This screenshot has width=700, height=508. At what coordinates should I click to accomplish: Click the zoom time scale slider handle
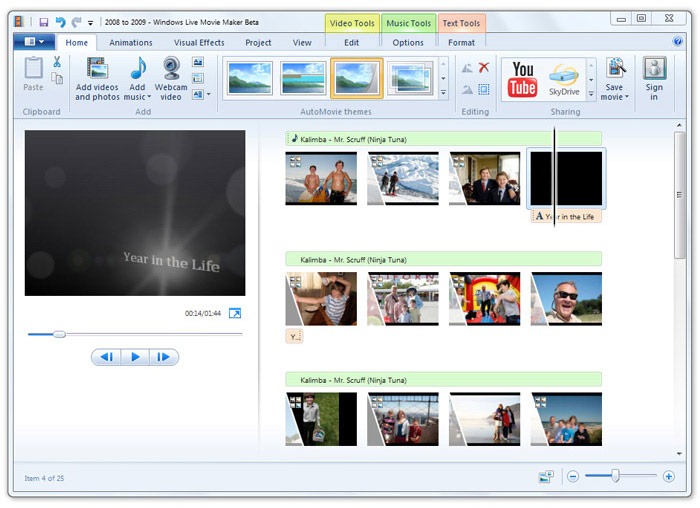tap(615, 476)
